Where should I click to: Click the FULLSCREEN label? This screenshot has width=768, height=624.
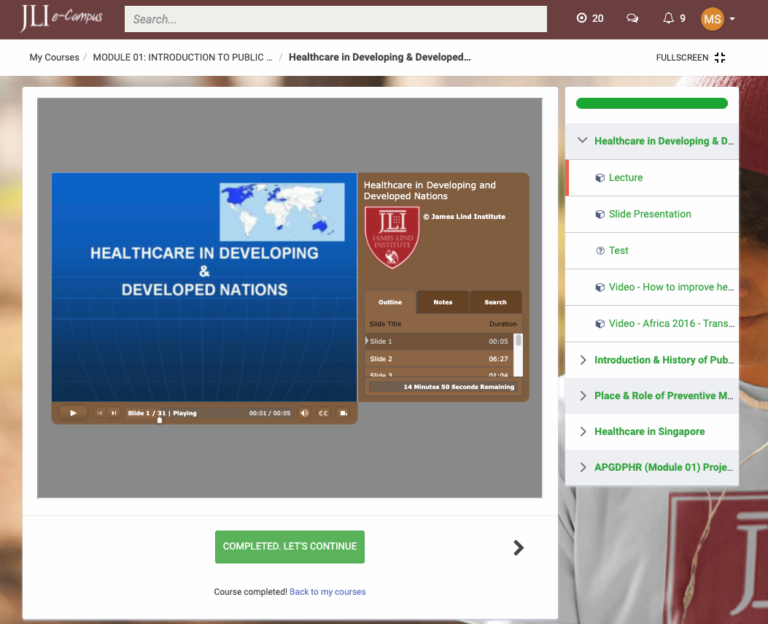click(682, 58)
